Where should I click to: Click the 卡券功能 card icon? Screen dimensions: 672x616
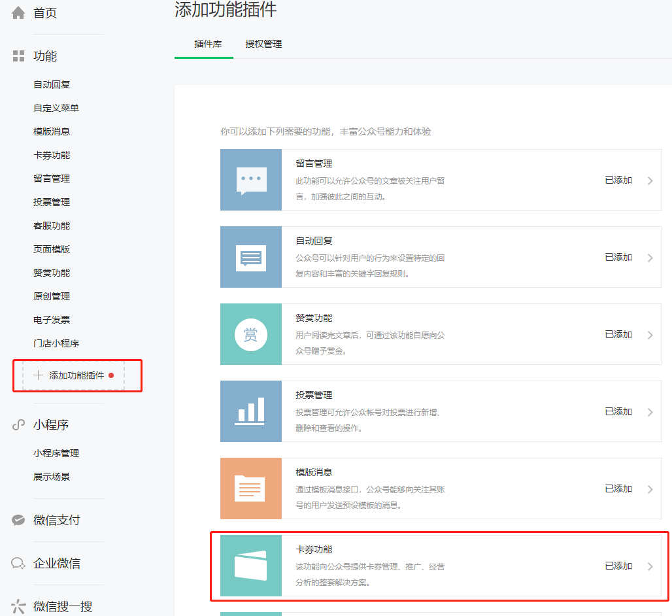click(x=250, y=566)
